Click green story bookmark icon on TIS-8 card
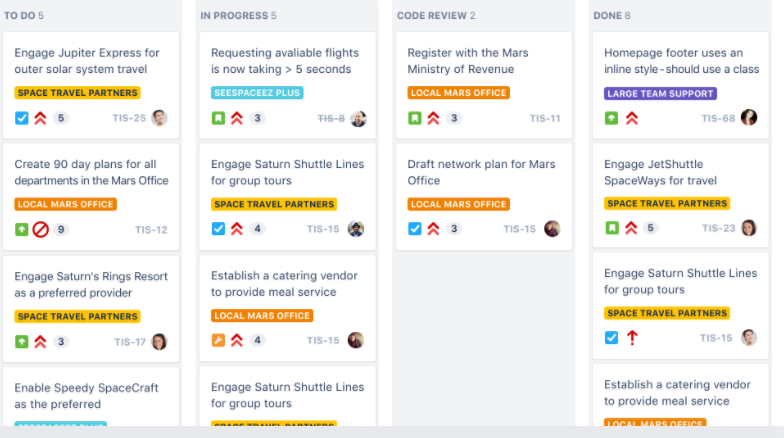The image size is (784, 438). 218,118
